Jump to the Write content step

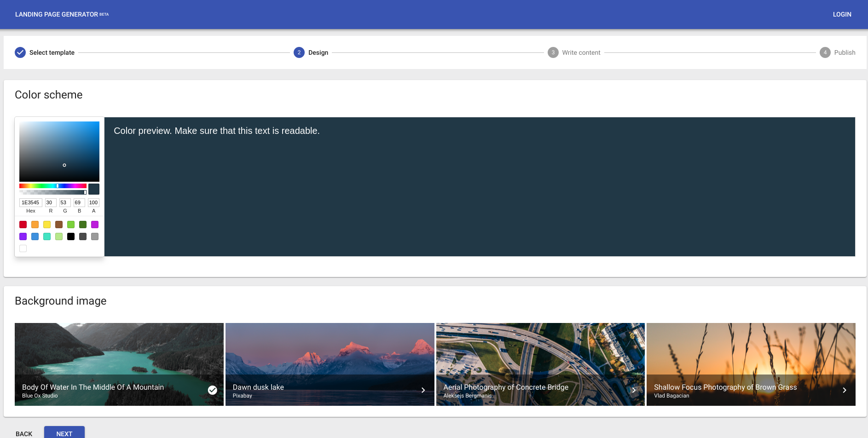point(574,52)
